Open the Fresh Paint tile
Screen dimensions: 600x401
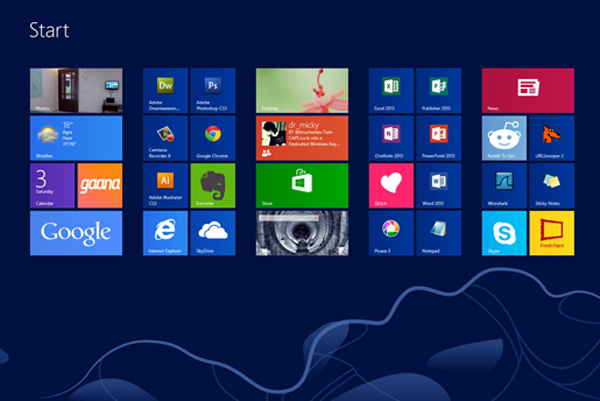tap(551, 233)
